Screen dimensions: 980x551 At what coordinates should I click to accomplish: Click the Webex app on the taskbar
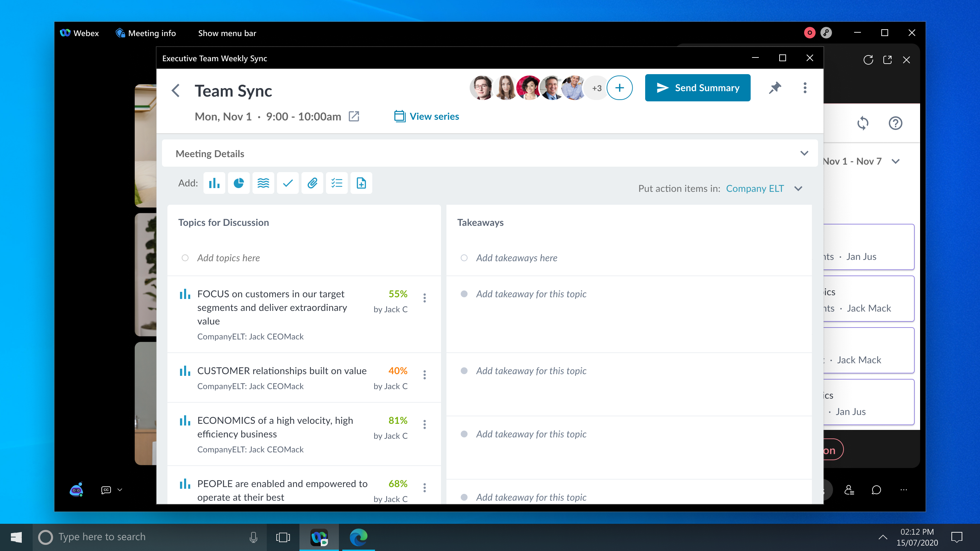pos(319,537)
